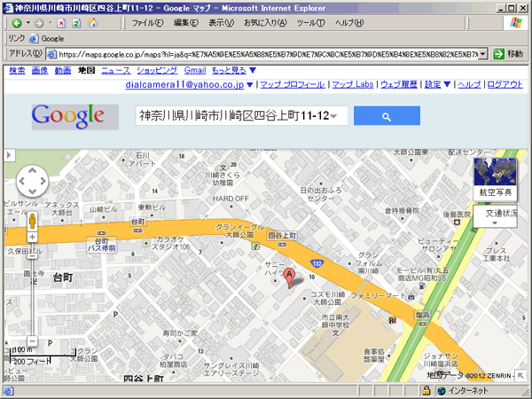Image resolution: width=532 pixels, height=399 pixels.
Task: Open ファイル(F) menu
Action: (x=147, y=23)
